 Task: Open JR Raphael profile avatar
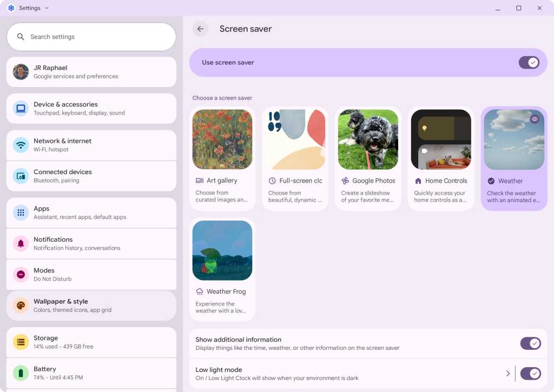pos(21,72)
